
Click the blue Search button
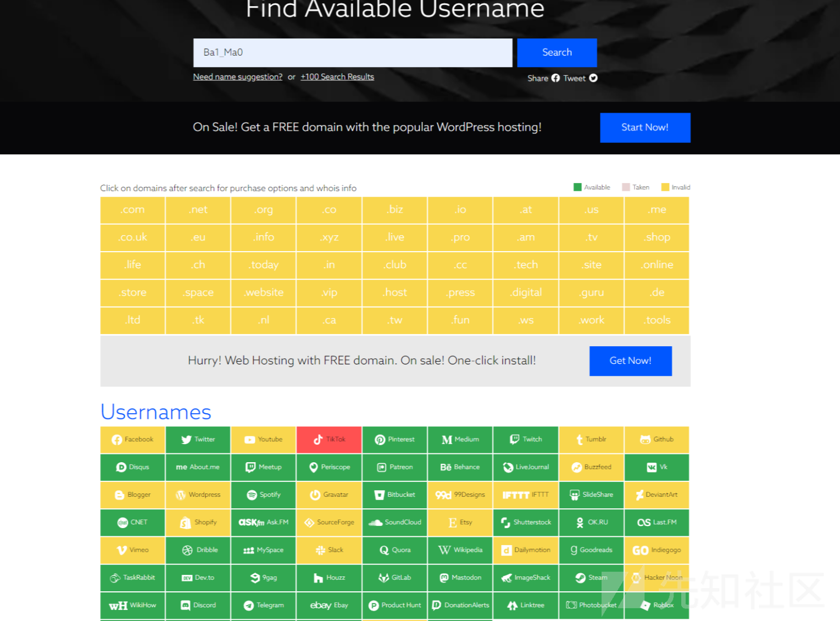pos(557,53)
